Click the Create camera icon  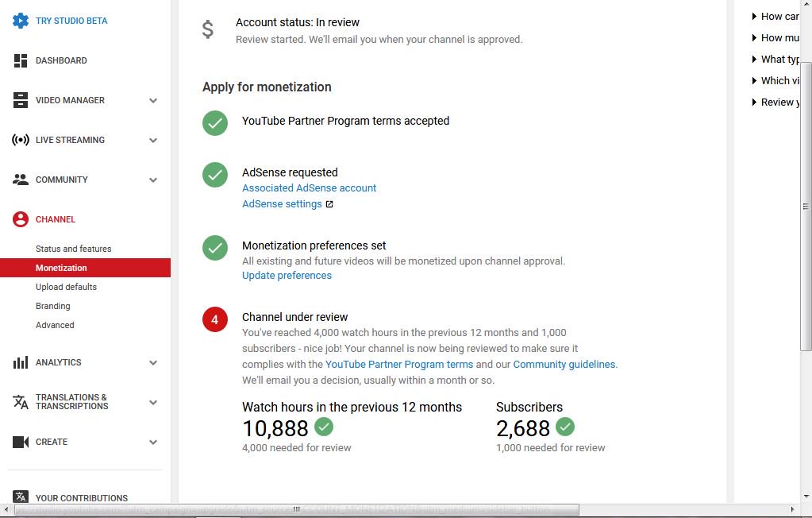point(20,442)
